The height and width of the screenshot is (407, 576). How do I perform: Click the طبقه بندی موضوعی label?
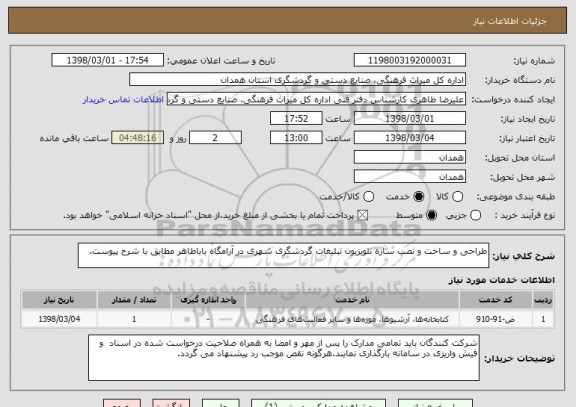[x=516, y=197]
